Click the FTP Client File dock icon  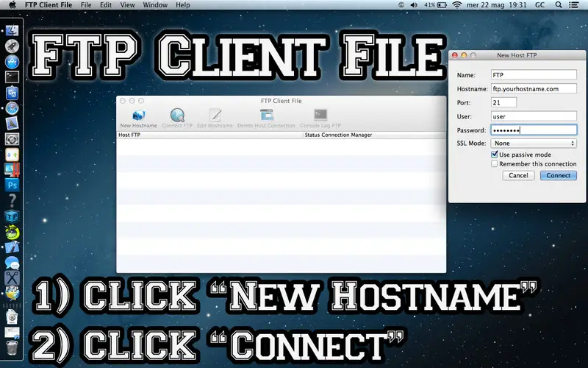(x=12, y=293)
